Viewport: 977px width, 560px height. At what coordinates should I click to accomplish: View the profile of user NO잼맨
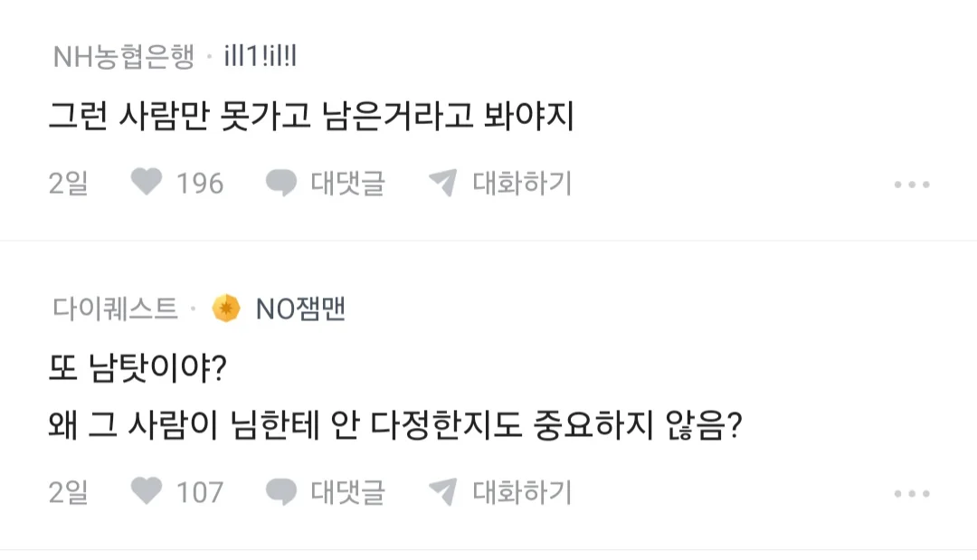coord(300,309)
